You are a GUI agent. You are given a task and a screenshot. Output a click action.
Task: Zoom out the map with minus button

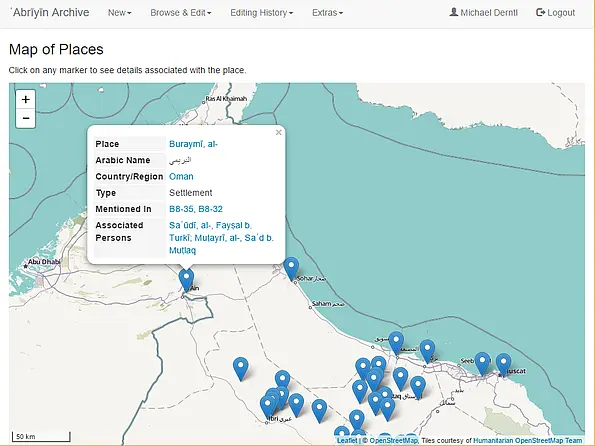point(25,118)
